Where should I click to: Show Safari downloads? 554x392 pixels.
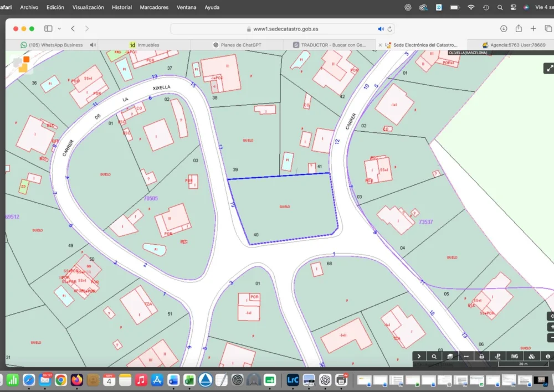pyautogui.click(x=504, y=29)
